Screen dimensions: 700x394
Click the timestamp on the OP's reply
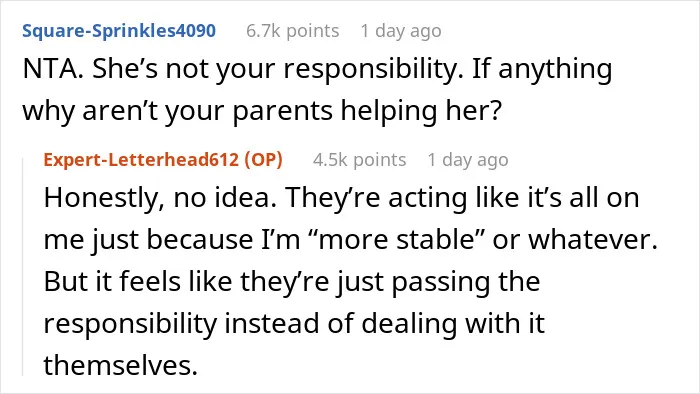[x=468, y=160]
